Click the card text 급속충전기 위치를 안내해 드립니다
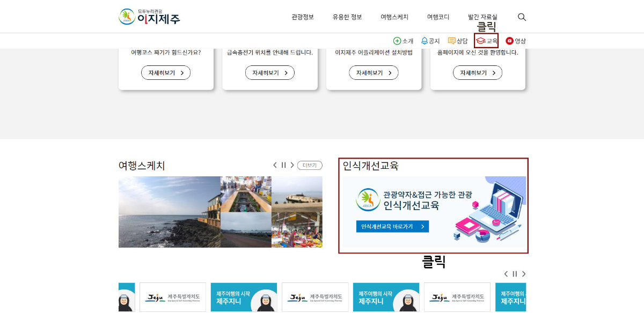 click(270, 53)
